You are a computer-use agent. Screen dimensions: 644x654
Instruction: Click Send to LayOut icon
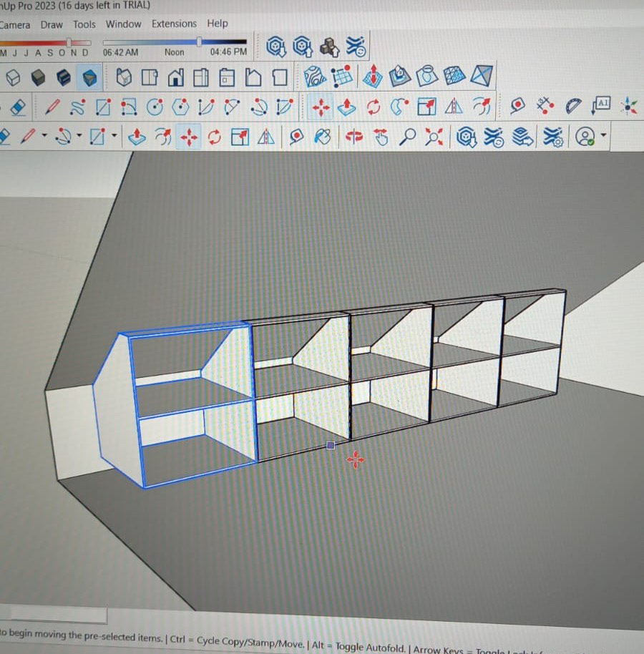(x=522, y=137)
